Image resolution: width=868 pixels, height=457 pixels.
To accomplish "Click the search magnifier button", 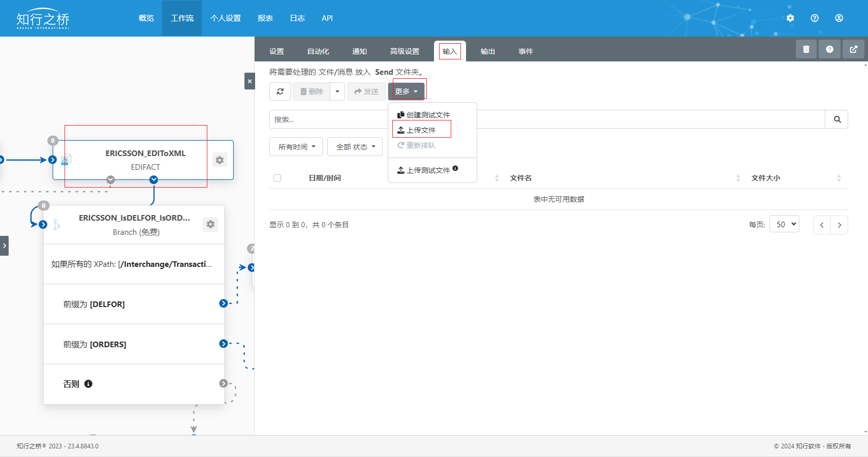I will (x=837, y=119).
